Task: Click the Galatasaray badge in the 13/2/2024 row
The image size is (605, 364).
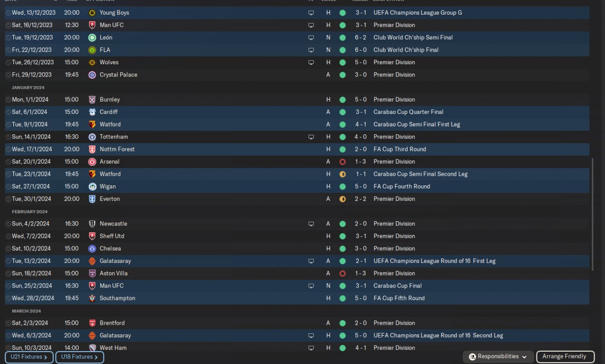Action: pyautogui.click(x=92, y=261)
